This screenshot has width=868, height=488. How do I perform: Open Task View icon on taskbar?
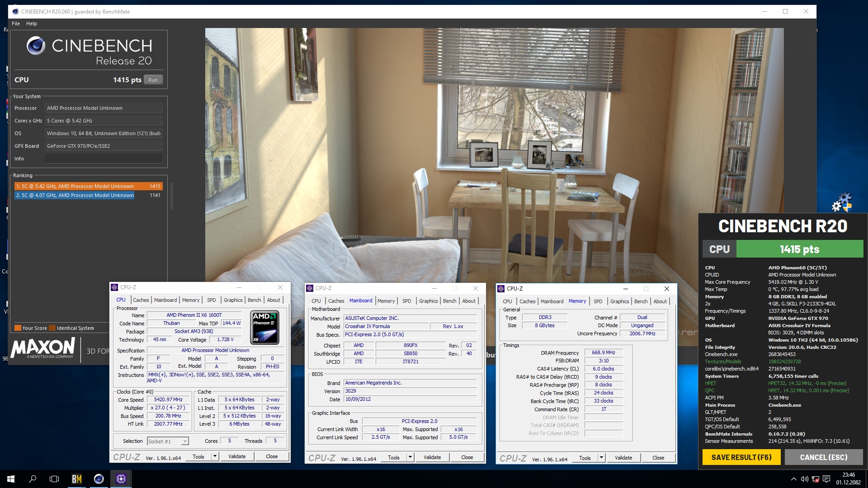coord(54,479)
